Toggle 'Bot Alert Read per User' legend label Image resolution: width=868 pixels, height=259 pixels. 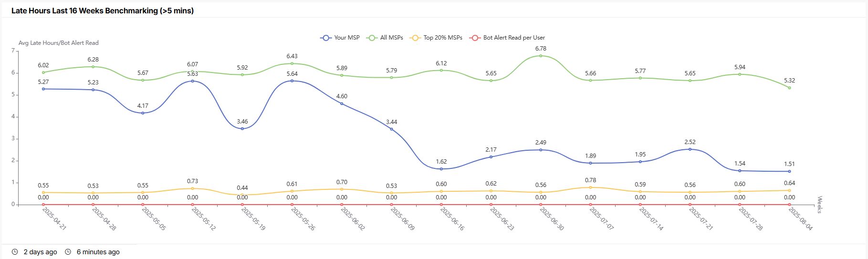click(514, 38)
